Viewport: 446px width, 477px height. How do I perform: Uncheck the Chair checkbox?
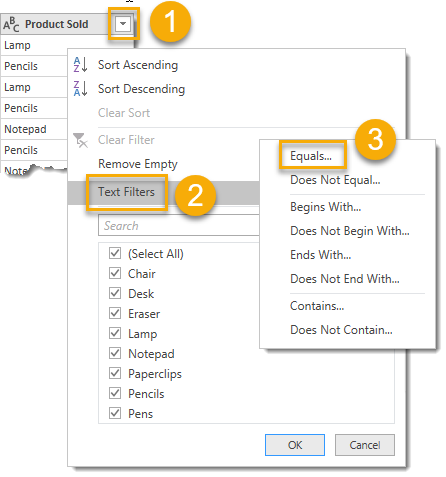tap(115, 273)
